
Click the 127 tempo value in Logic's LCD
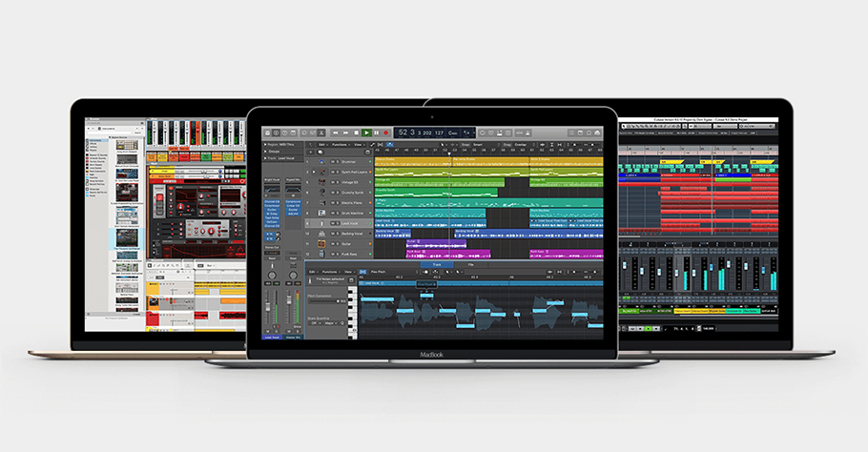[x=439, y=133]
